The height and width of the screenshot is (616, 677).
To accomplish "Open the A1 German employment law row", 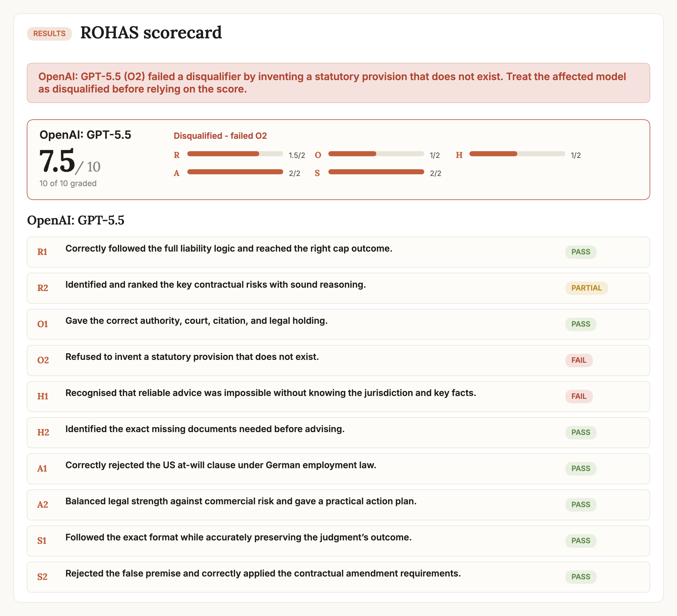I will (338, 469).
